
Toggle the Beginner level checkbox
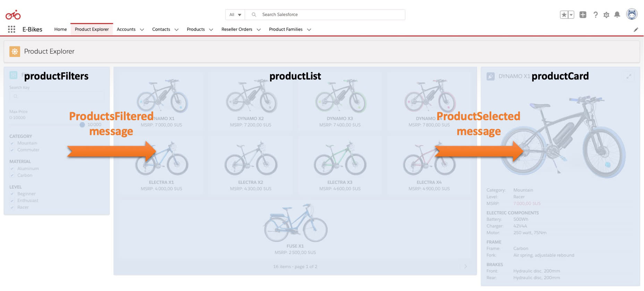tap(12, 194)
